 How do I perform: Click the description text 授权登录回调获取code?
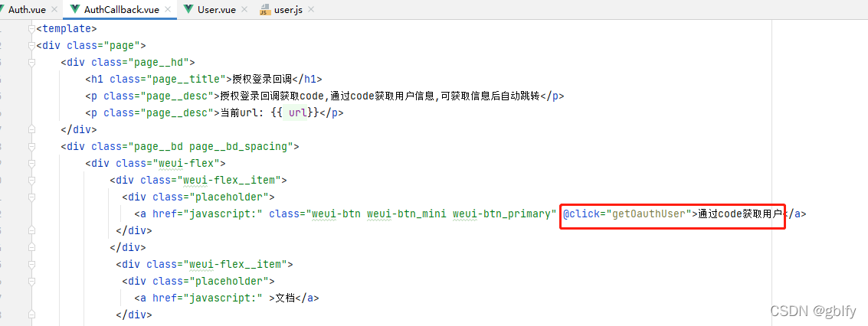271,96
